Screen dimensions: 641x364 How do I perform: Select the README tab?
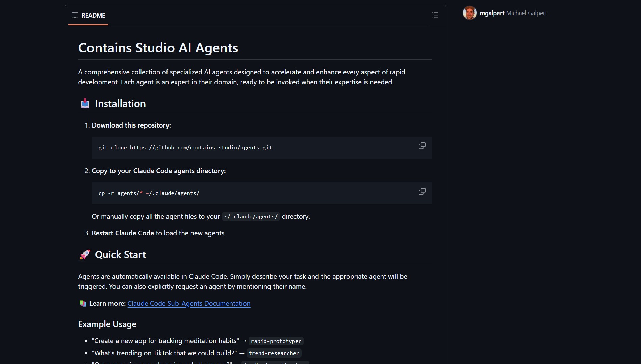pos(88,15)
